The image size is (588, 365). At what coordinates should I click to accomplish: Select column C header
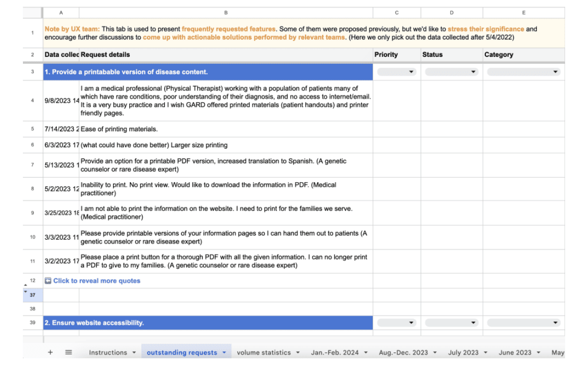pyautogui.click(x=397, y=13)
